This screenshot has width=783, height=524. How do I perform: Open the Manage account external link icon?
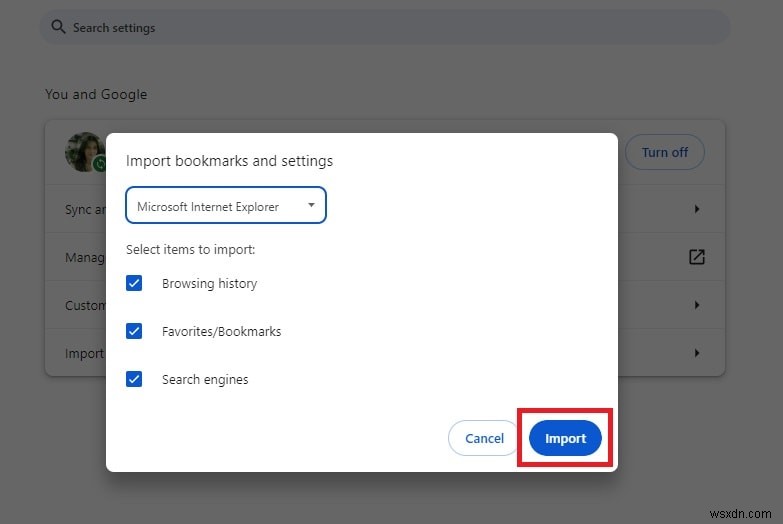pos(697,257)
